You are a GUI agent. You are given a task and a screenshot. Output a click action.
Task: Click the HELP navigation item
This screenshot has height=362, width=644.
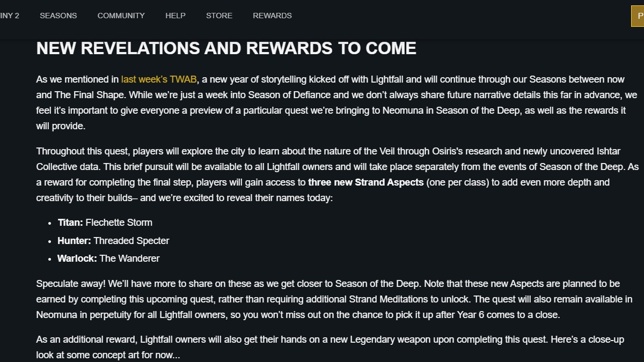175,16
